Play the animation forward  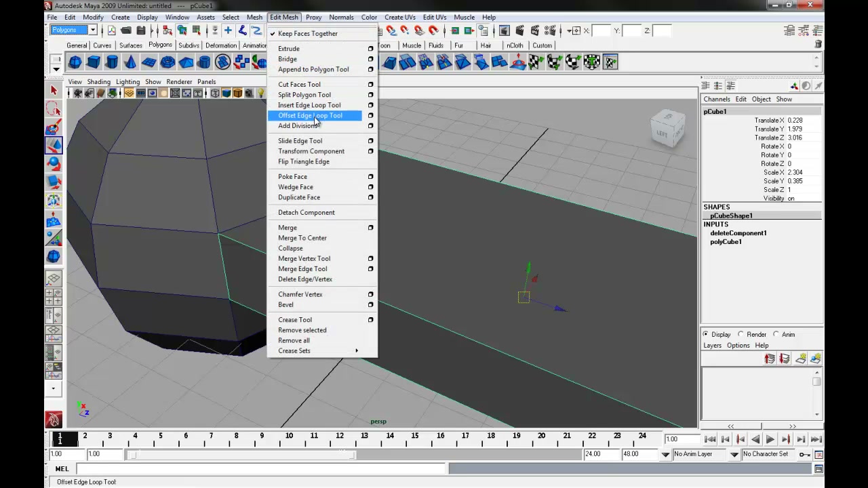pyautogui.click(x=770, y=439)
